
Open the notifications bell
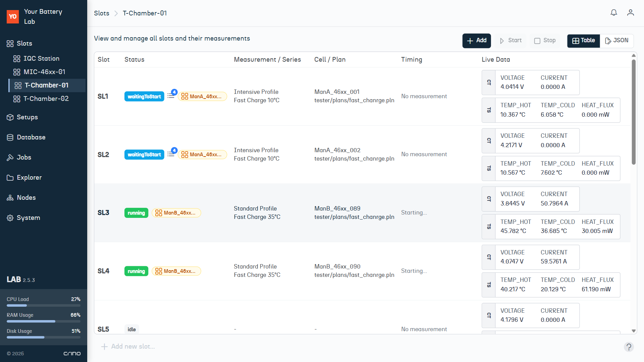pyautogui.click(x=614, y=12)
